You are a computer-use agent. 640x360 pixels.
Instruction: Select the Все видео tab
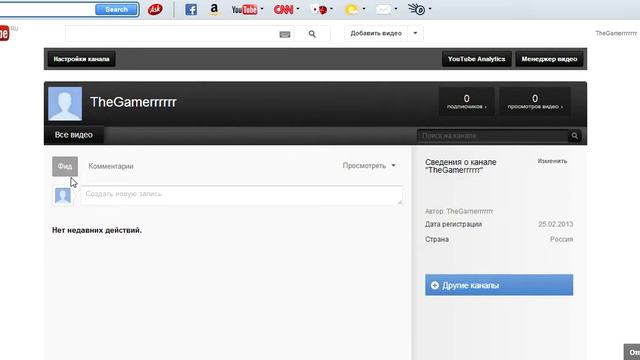[x=74, y=135]
